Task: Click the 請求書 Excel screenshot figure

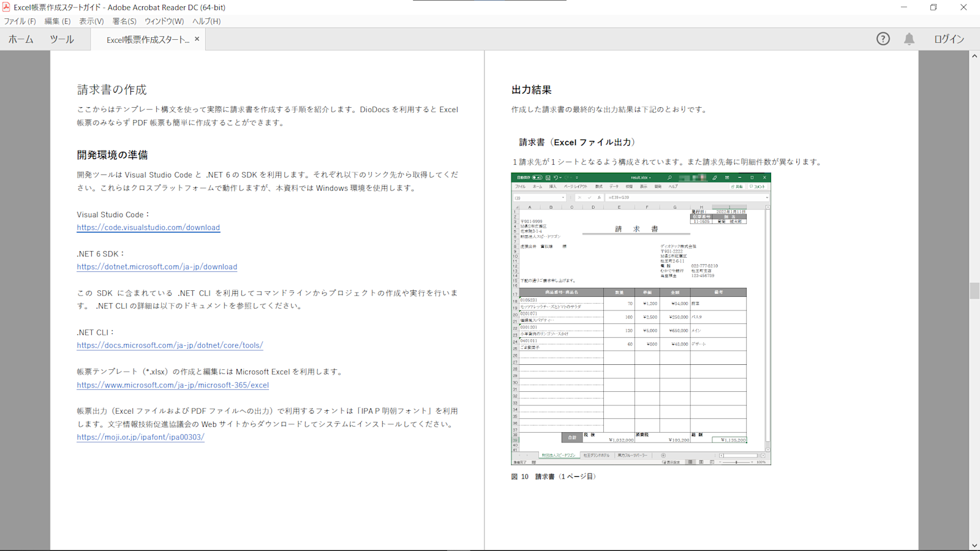Action: tap(641, 319)
